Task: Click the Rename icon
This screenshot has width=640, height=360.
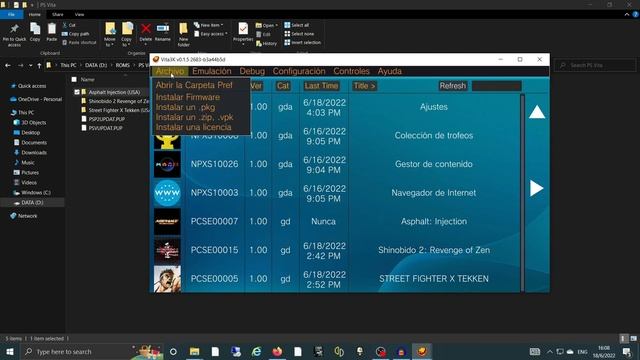Action: click(x=162, y=29)
